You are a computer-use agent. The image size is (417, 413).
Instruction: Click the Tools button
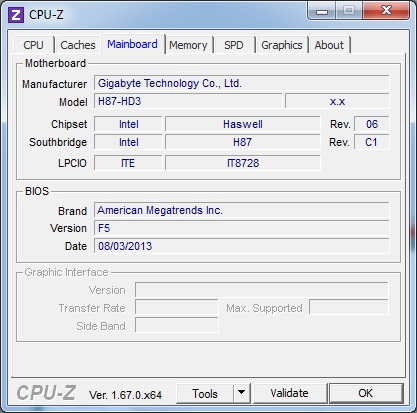(205, 394)
